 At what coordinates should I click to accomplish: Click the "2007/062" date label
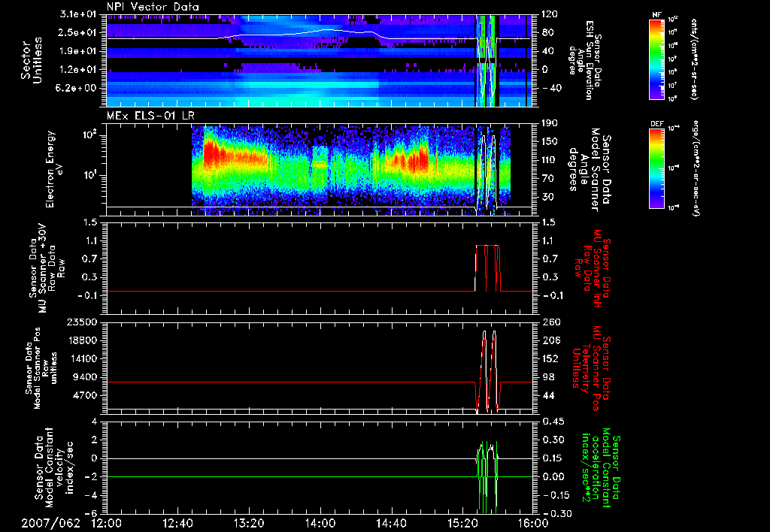click(x=50, y=523)
